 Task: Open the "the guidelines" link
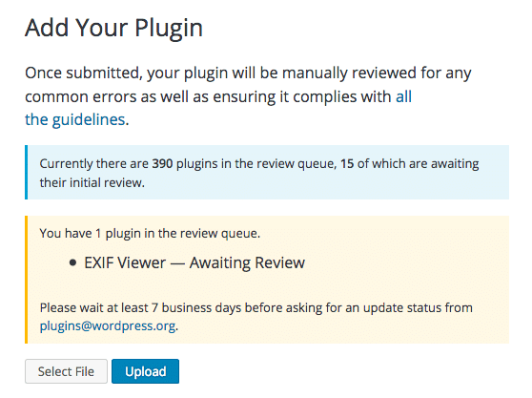coord(75,119)
